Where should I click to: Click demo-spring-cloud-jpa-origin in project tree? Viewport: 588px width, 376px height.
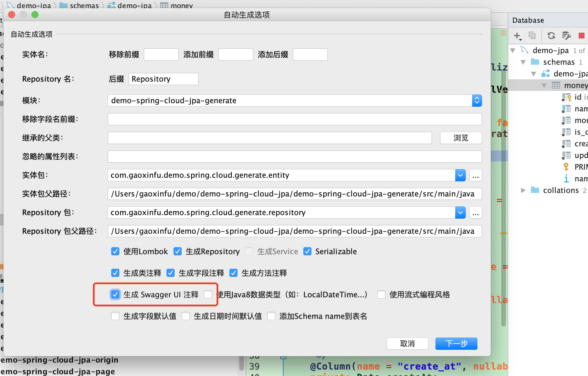tap(59, 360)
